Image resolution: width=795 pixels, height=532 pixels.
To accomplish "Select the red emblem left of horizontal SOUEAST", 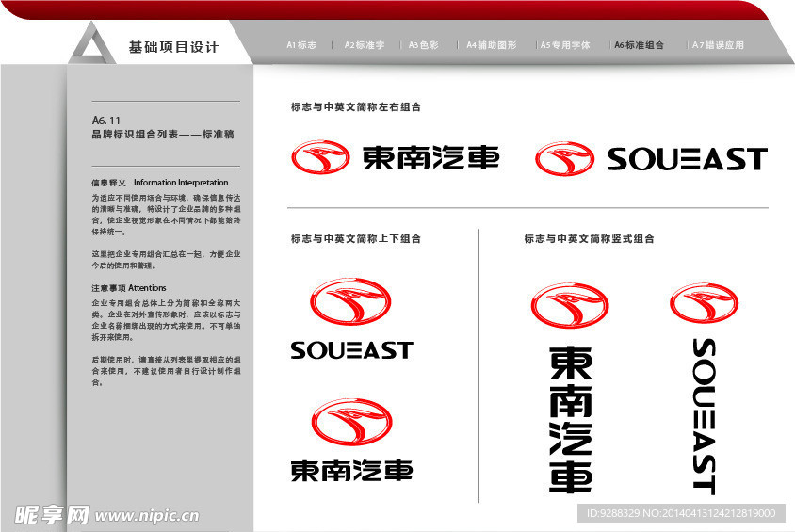I will [x=565, y=158].
